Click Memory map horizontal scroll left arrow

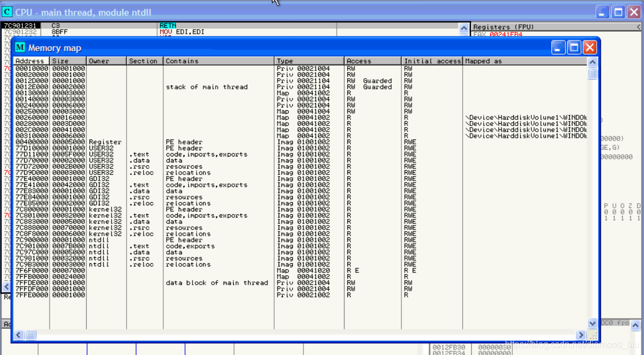point(19,335)
